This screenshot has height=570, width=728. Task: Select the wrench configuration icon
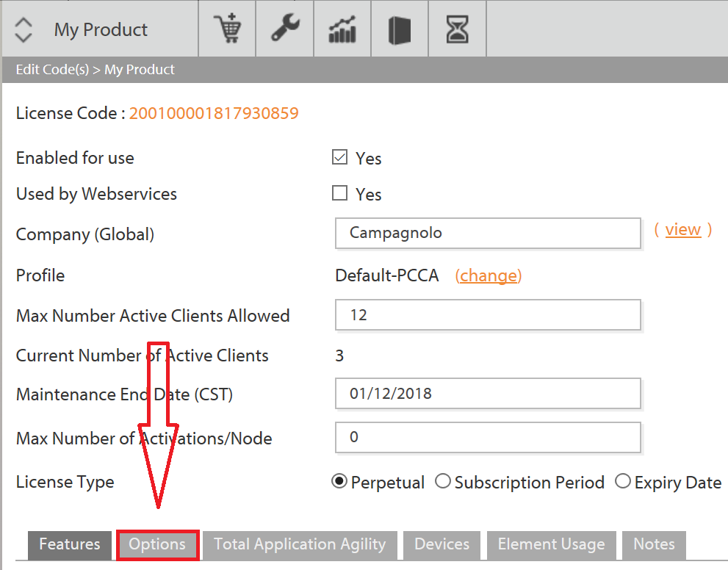coord(284,28)
